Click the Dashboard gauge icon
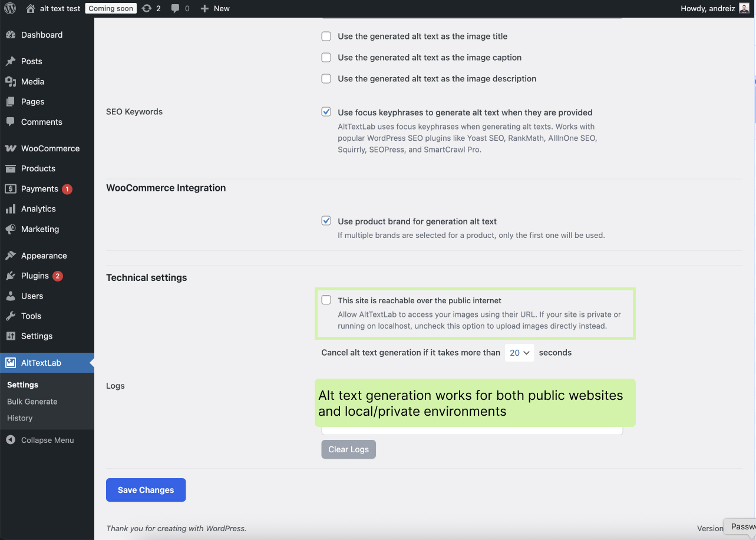The height and width of the screenshot is (540, 756). click(x=11, y=35)
